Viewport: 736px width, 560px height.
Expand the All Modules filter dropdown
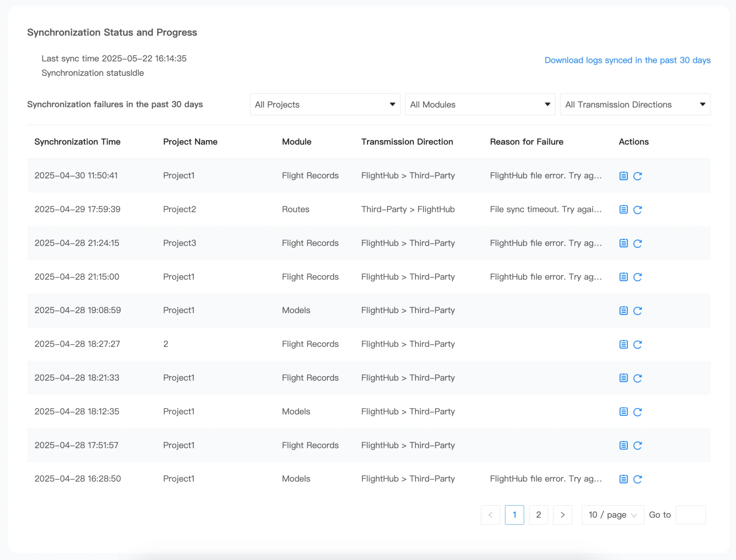[480, 104]
